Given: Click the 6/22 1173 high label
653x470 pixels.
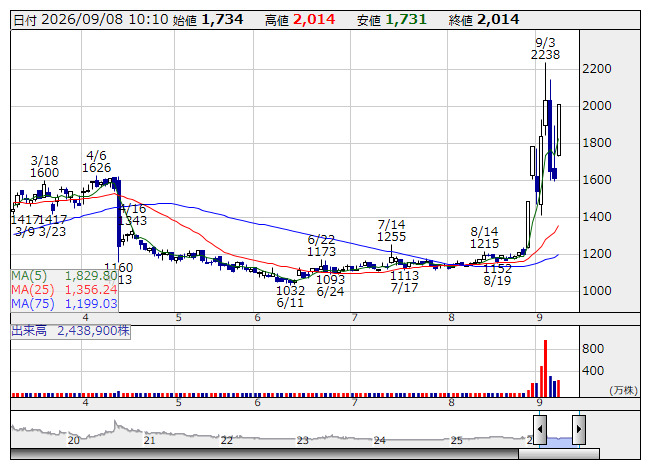Looking at the screenshot, I should tap(321, 245).
